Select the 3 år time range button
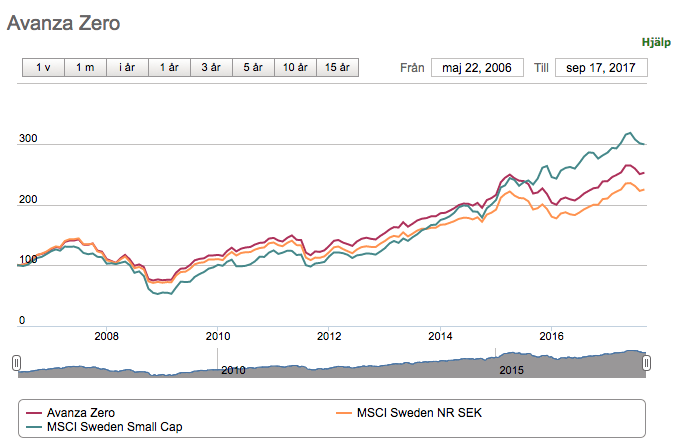Viewport: 679px width, 448px height. [x=211, y=68]
